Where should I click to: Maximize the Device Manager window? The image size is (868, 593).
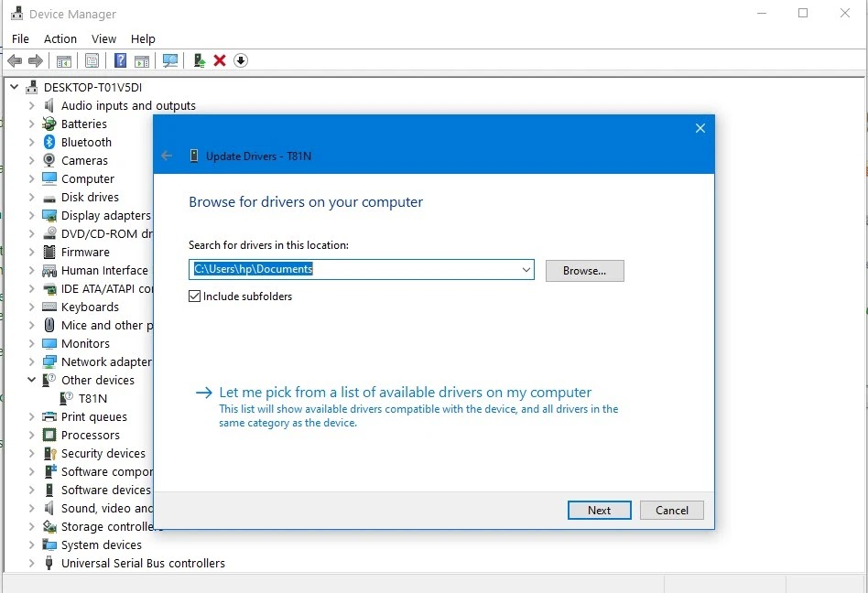click(x=803, y=13)
